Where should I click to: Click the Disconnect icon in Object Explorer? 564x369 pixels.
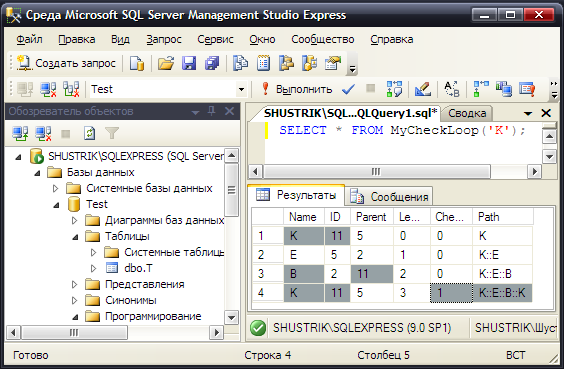[43, 134]
